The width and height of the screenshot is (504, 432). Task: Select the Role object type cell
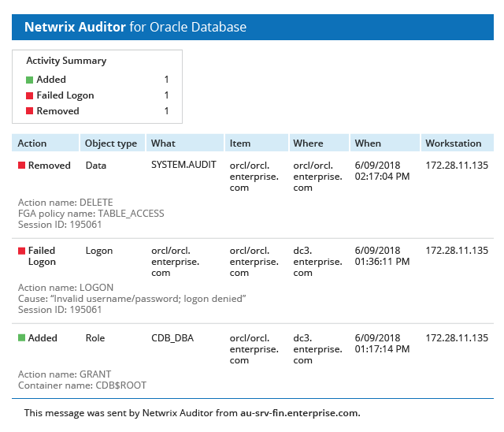point(95,338)
